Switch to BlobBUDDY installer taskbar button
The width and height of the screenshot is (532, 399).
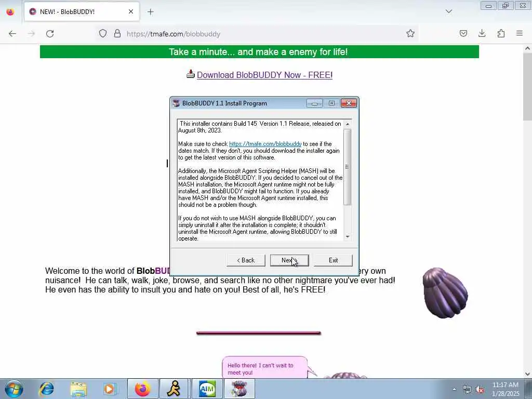(240, 389)
